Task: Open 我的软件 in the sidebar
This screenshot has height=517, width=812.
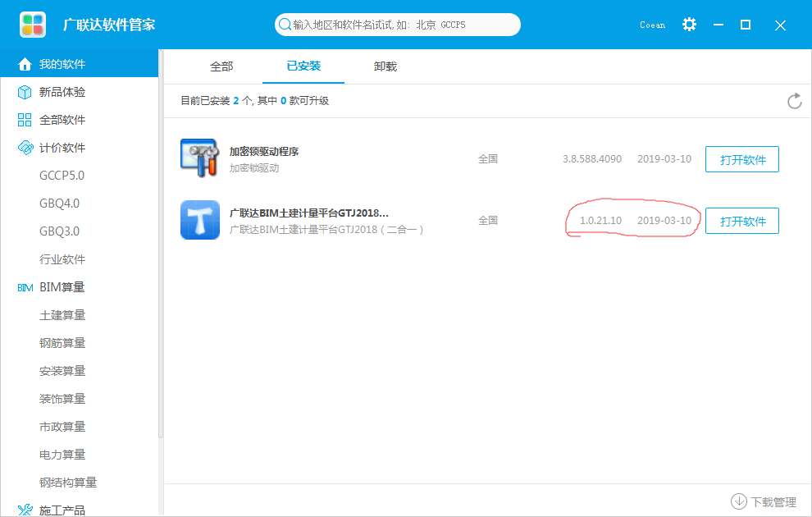Action: 80,64
